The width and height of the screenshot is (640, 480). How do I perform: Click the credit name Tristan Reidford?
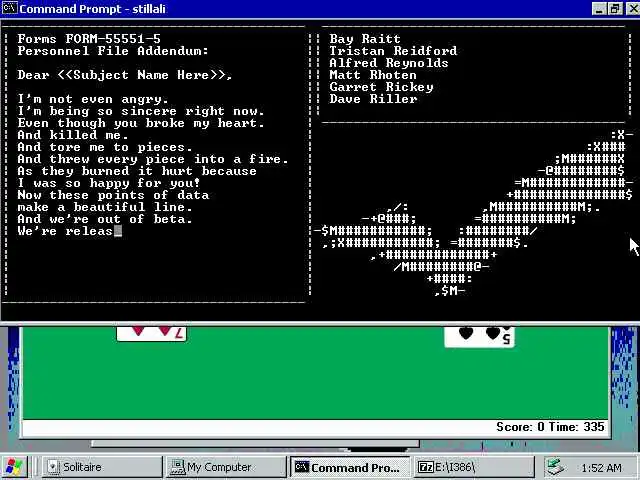click(393, 51)
